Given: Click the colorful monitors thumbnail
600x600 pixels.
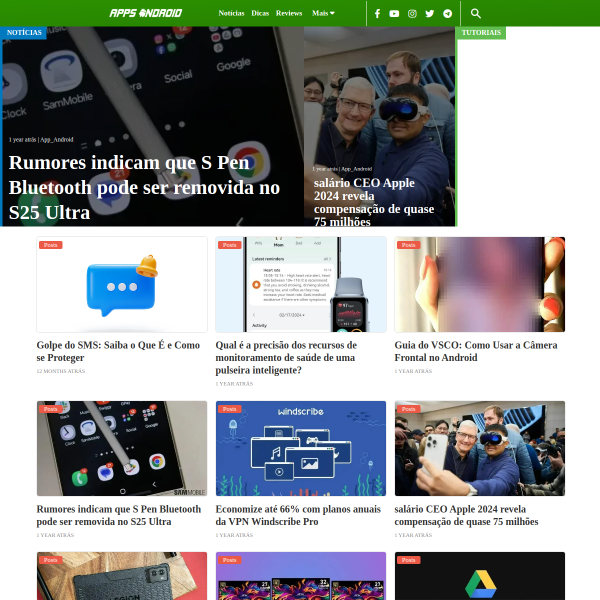Looking at the screenshot, I should tap(301, 576).
